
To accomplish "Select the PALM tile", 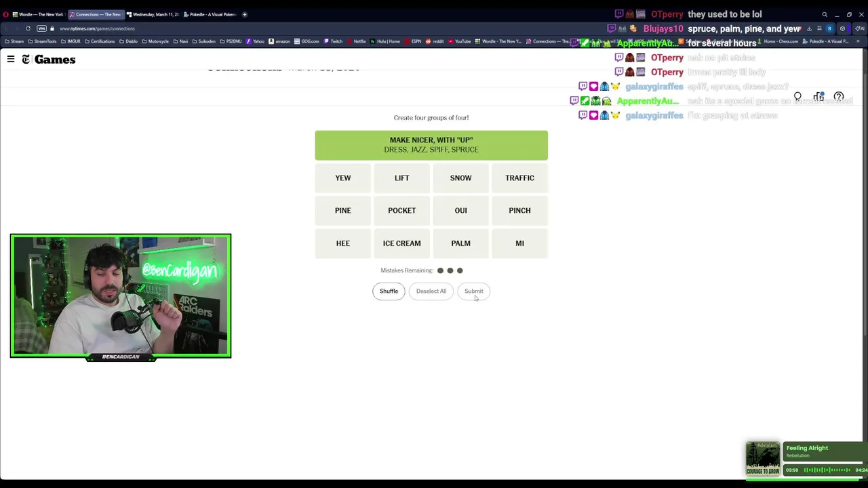I will (460, 243).
